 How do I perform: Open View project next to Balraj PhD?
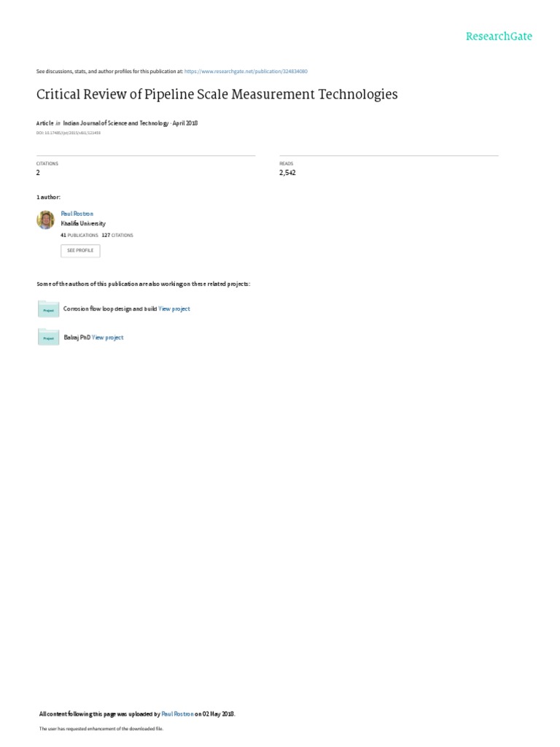[x=108, y=337]
